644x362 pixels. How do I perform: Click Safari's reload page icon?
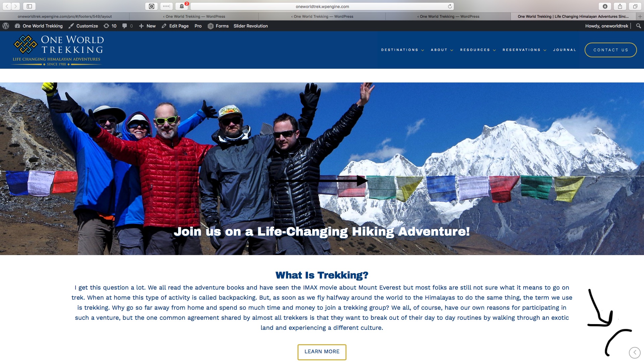coord(450,6)
